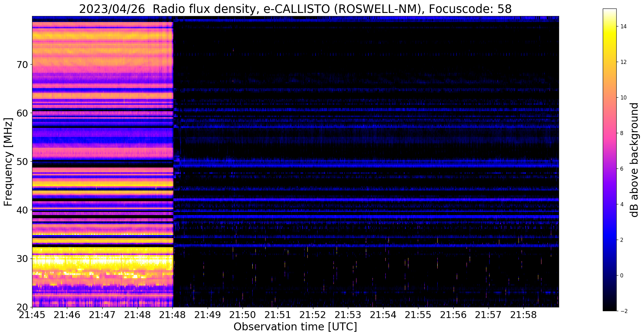
Task: Click the 70 MHz frequency tick label
Action: tap(22, 65)
